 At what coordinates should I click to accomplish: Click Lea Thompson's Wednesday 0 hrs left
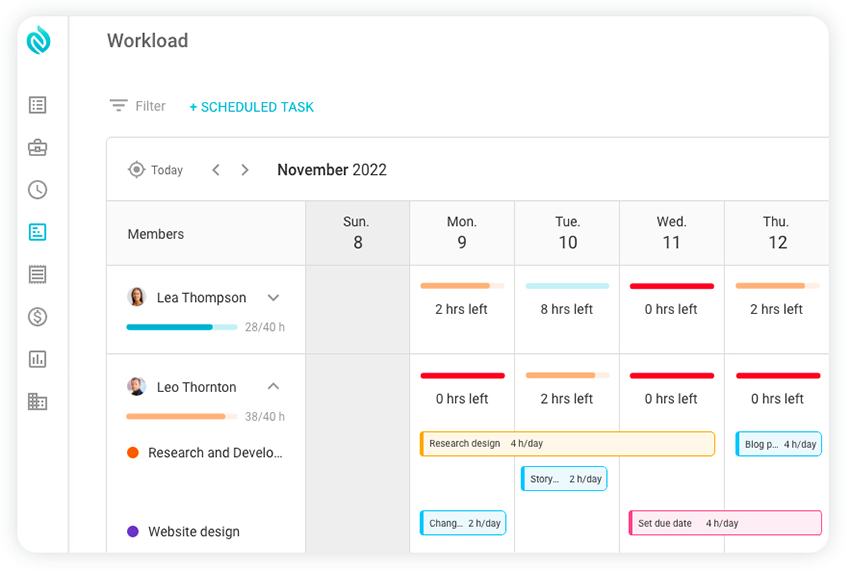tap(671, 309)
